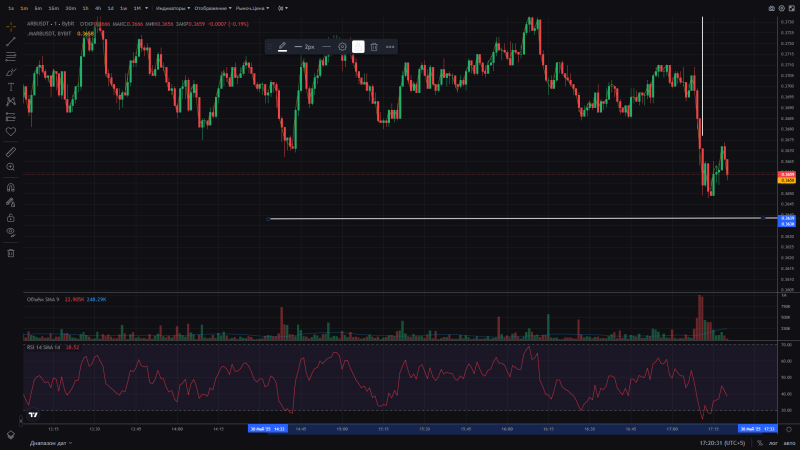Select the ruler measure tool

pos(11,152)
